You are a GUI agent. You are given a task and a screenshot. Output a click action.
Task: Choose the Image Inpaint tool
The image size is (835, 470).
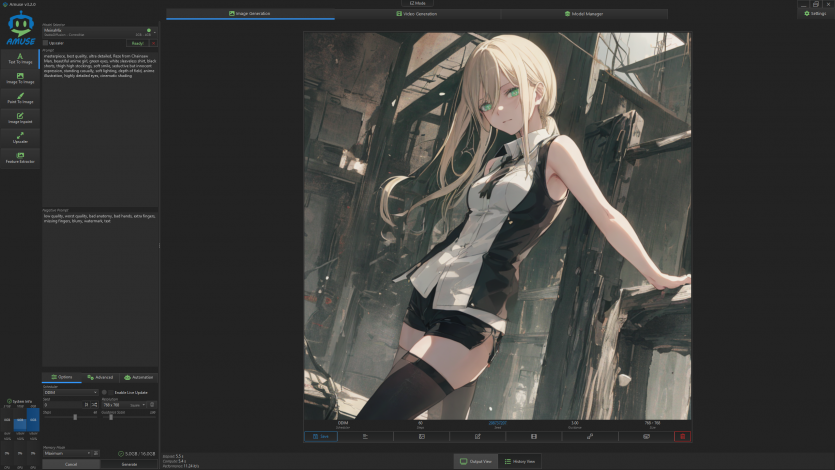coord(20,117)
